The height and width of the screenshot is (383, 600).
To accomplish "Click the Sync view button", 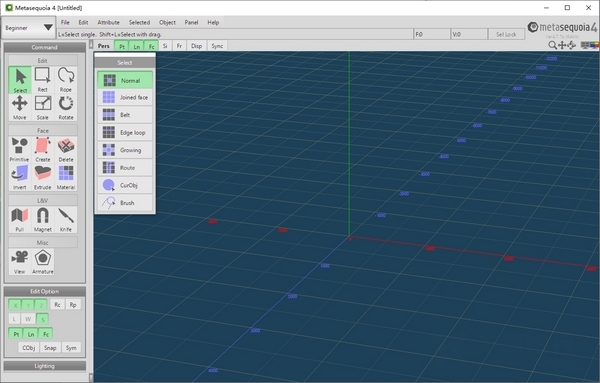I will 217,46.
